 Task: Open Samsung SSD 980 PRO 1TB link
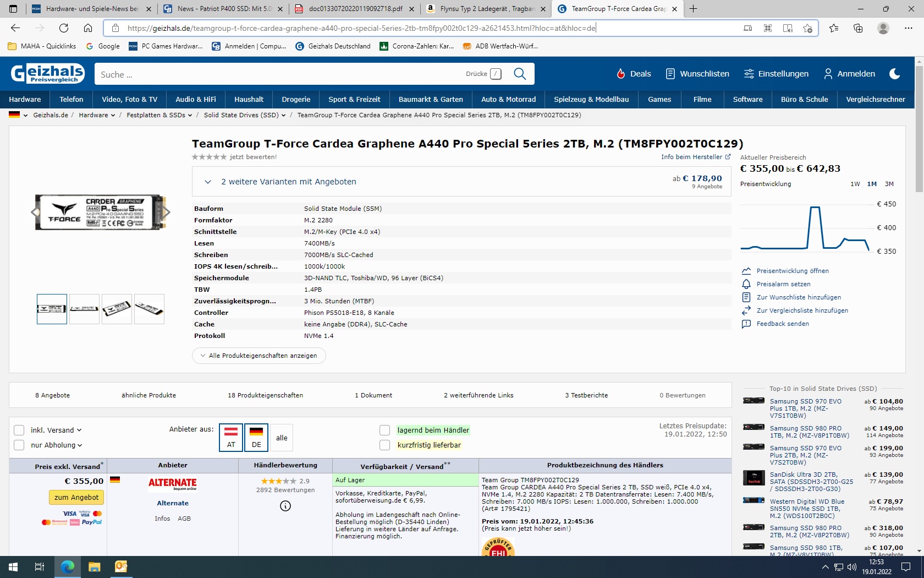[x=809, y=432]
